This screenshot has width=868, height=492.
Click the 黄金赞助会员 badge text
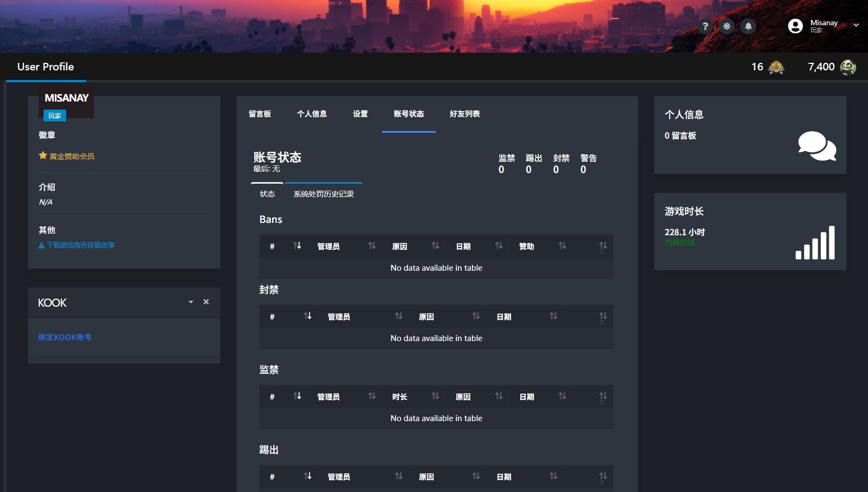point(72,156)
